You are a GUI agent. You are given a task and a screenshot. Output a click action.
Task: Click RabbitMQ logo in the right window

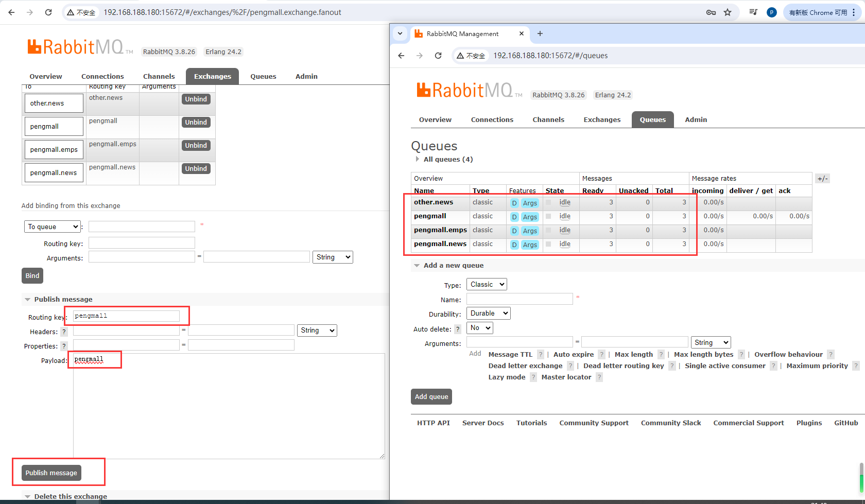point(464,90)
